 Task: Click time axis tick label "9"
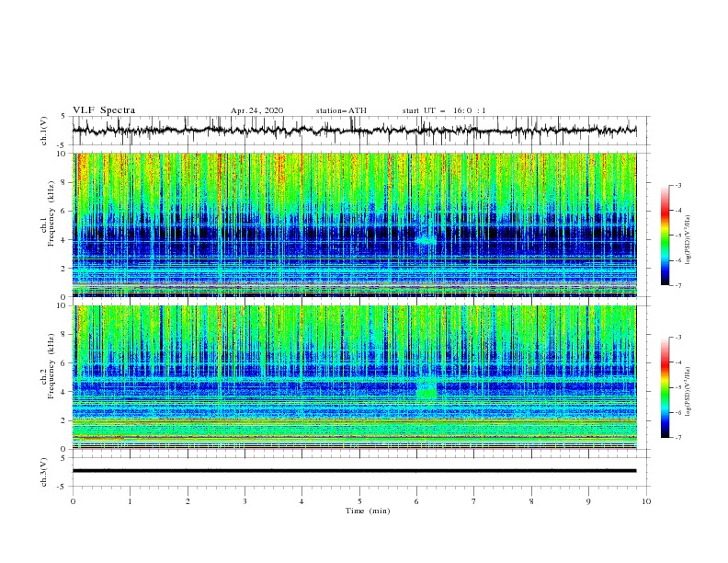point(588,501)
